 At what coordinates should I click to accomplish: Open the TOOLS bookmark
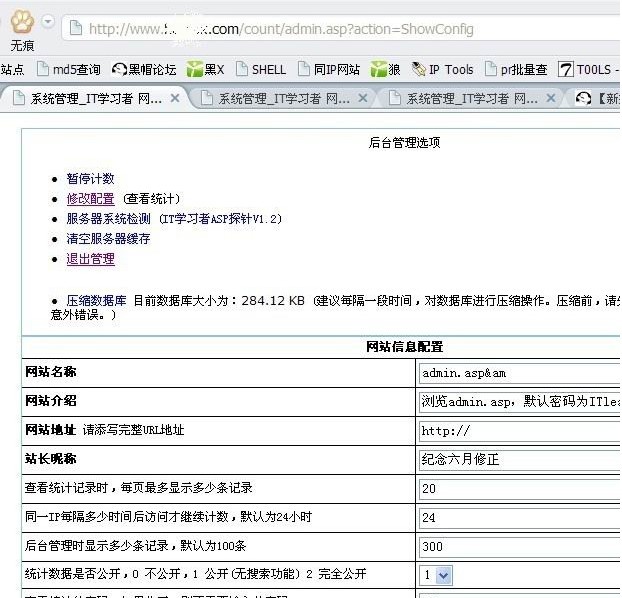589,69
